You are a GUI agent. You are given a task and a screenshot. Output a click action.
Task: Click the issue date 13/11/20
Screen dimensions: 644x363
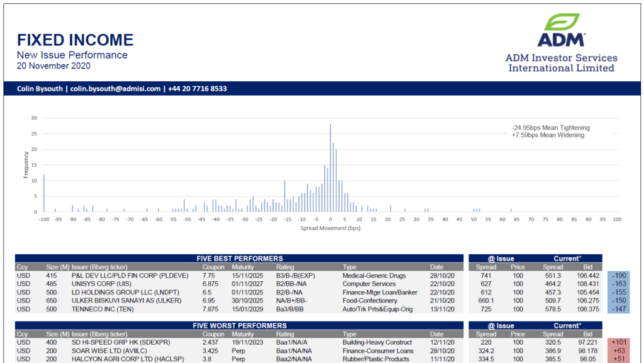(442, 309)
